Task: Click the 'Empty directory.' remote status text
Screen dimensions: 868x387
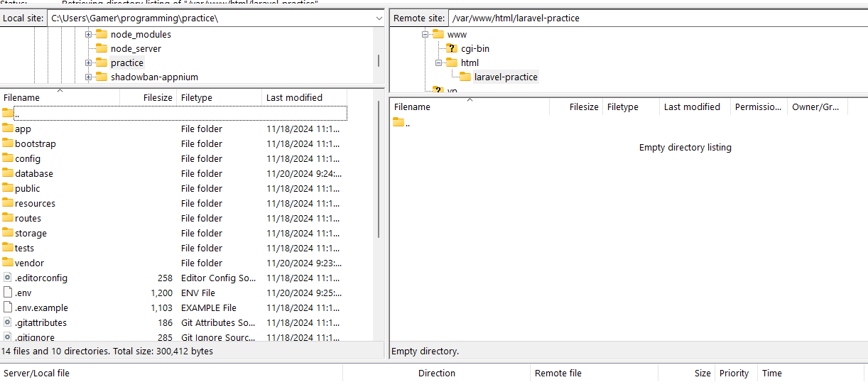Action: coord(425,351)
